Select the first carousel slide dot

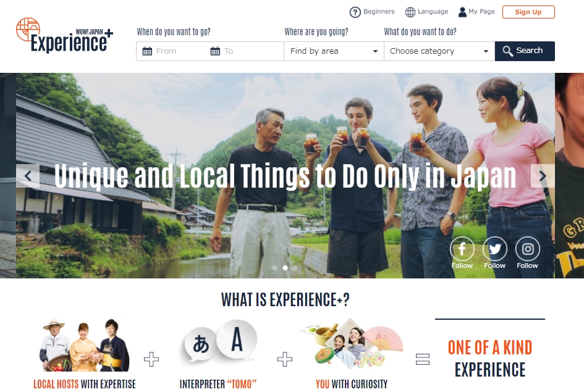coord(274,268)
